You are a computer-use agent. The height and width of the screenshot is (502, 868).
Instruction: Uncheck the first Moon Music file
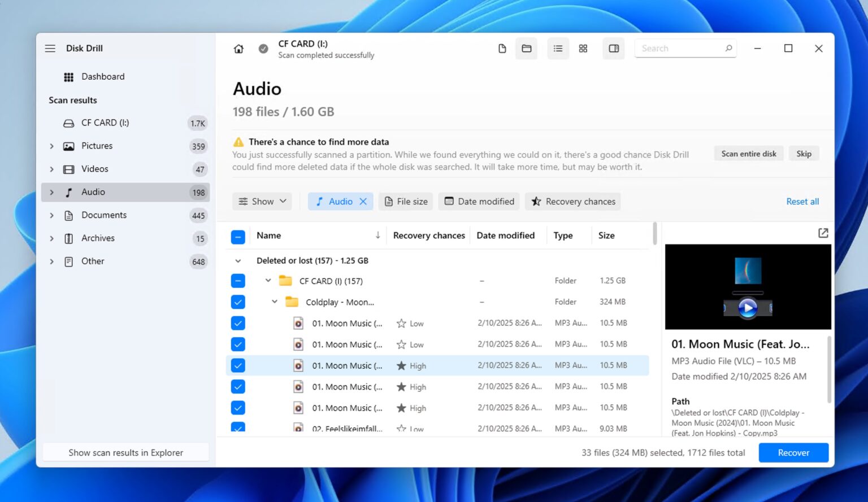pos(238,323)
